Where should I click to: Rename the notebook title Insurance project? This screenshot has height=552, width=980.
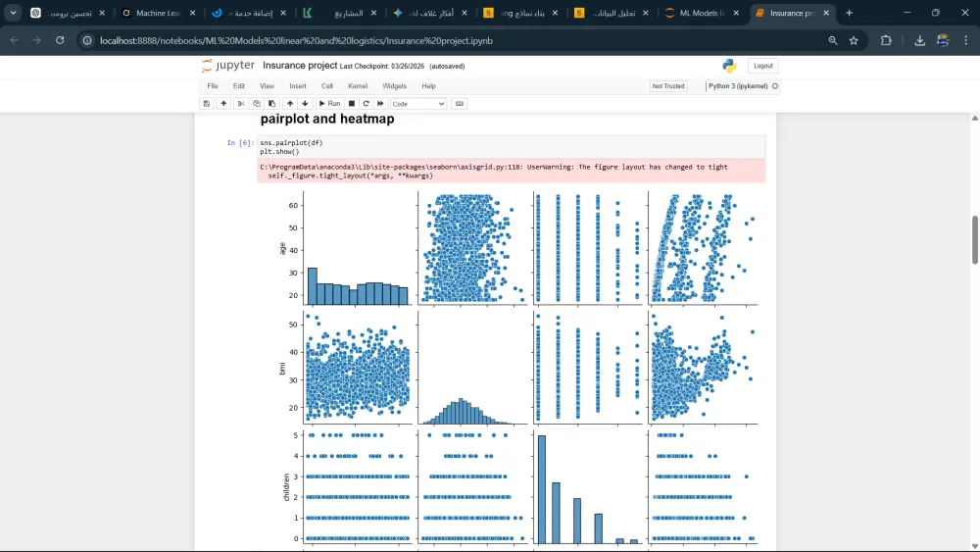point(300,66)
